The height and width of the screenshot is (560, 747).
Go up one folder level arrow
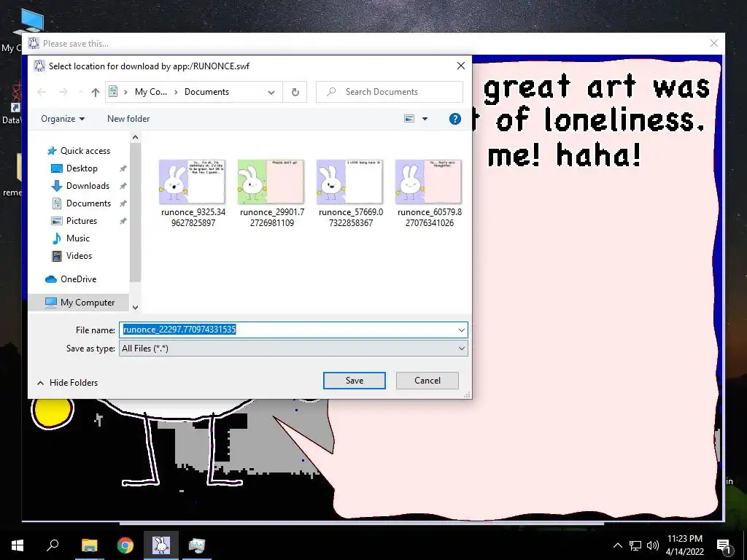coord(96,92)
